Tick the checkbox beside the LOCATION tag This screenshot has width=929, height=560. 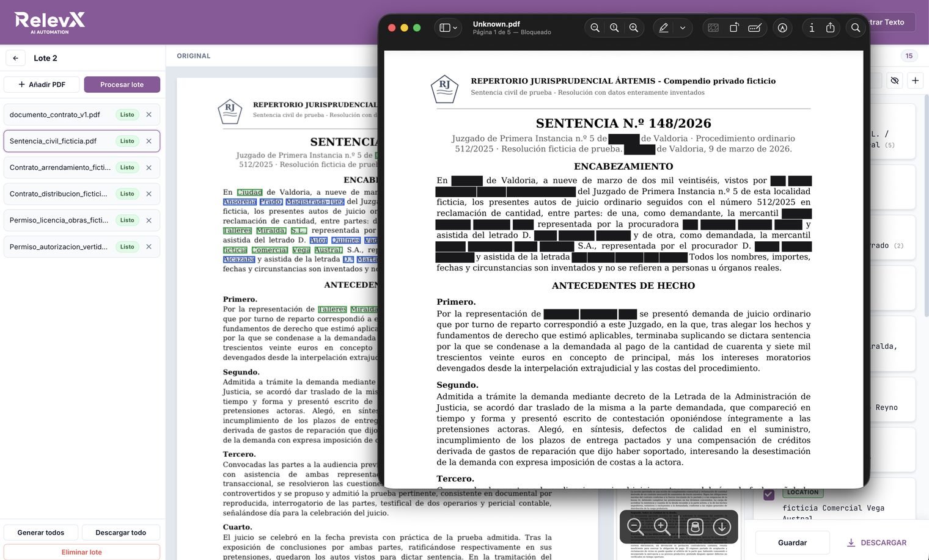click(x=769, y=494)
